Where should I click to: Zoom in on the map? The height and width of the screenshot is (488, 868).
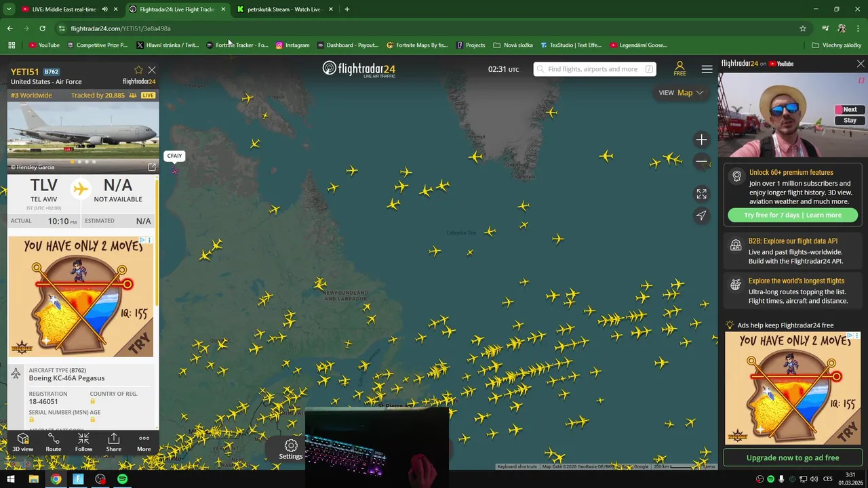point(701,140)
